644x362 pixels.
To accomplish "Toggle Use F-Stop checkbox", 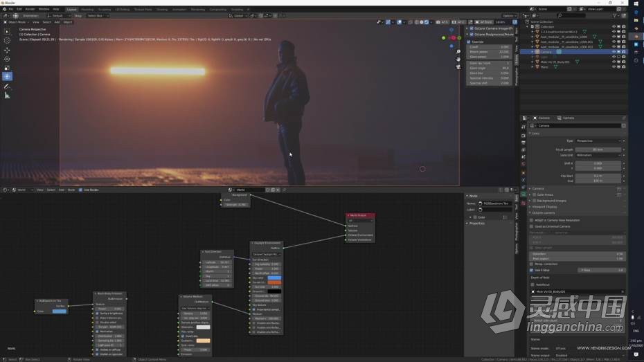I will click(531, 271).
